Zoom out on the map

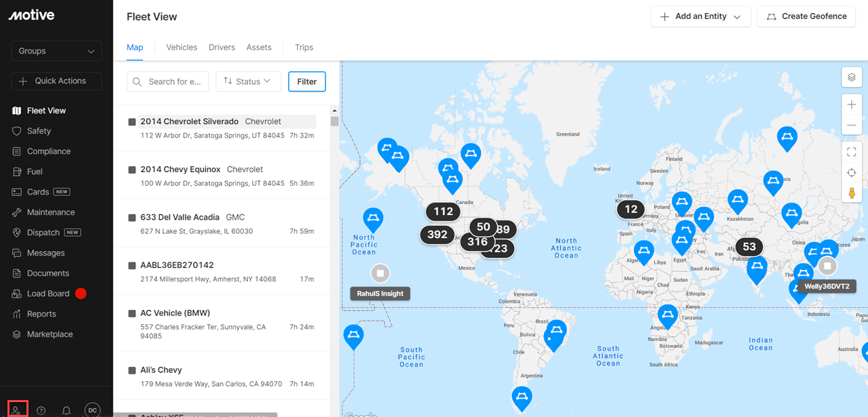pos(852,125)
